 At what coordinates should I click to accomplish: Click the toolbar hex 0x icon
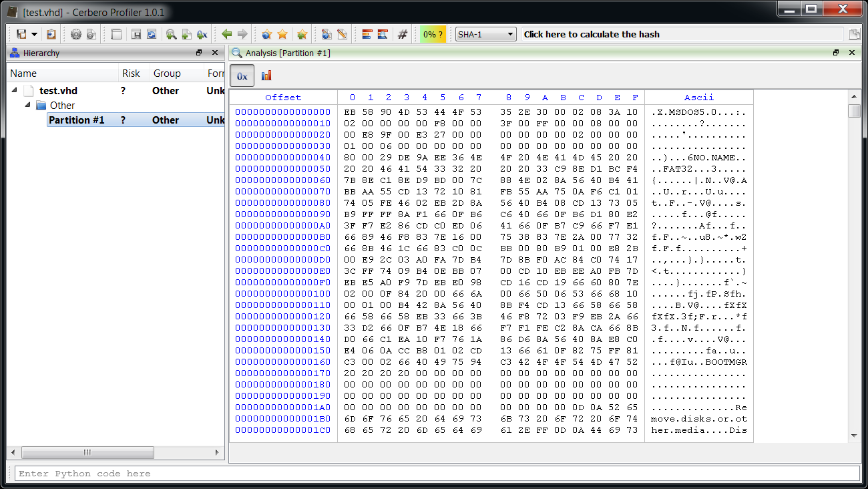pos(202,34)
